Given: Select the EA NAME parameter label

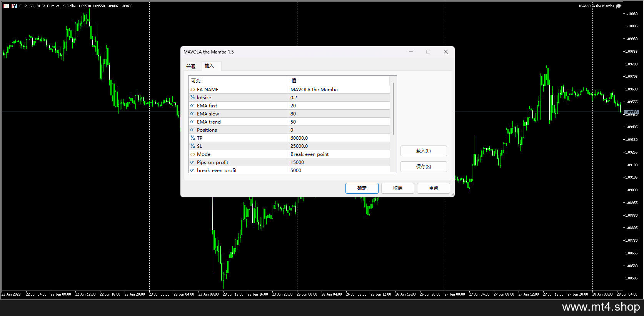Looking at the screenshot, I should [x=208, y=90].
